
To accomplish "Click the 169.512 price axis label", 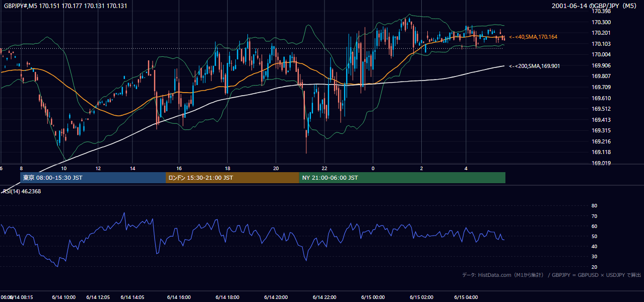I will (x=601, y=109).
